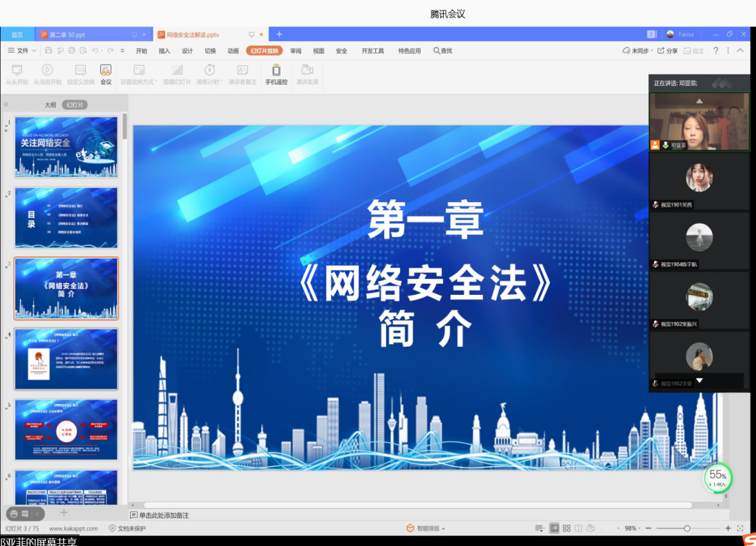The height and width of the screenshot is (546, 756).
Task: Open 手机遥控 phone remote control
Action: pos(276,74)
